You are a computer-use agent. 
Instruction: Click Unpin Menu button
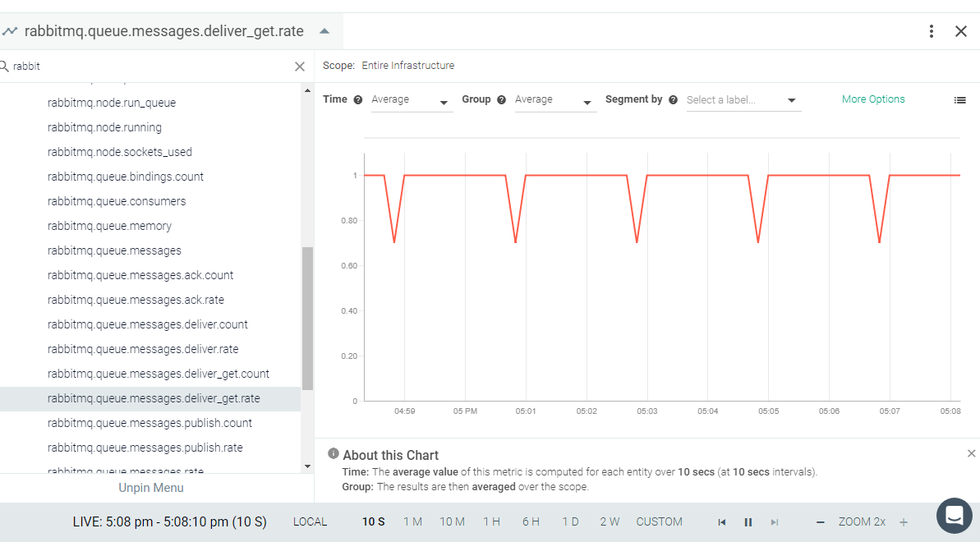(151, 488)
